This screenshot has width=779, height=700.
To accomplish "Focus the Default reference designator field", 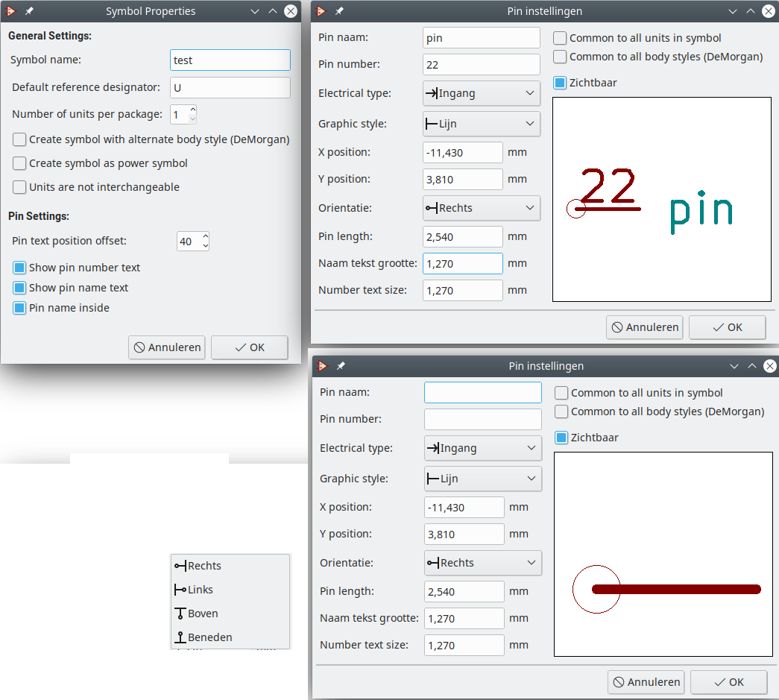I will (230, 87).
